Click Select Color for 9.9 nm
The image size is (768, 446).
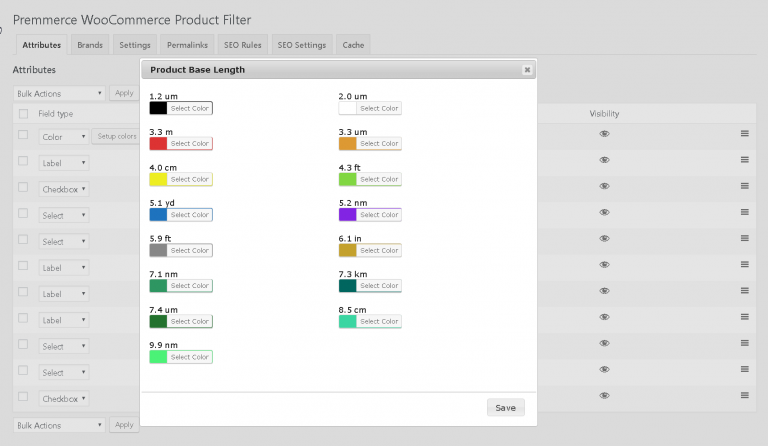click(190, 357)
